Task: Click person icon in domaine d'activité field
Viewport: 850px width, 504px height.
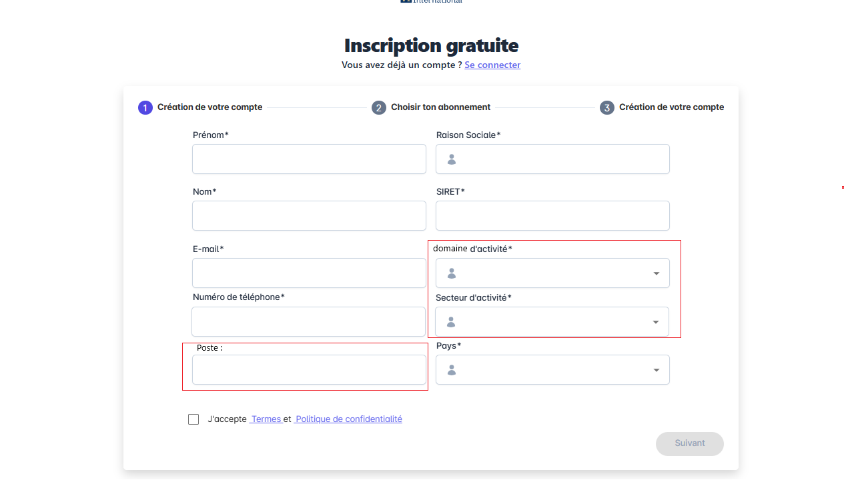Action: tap(452, 273)
